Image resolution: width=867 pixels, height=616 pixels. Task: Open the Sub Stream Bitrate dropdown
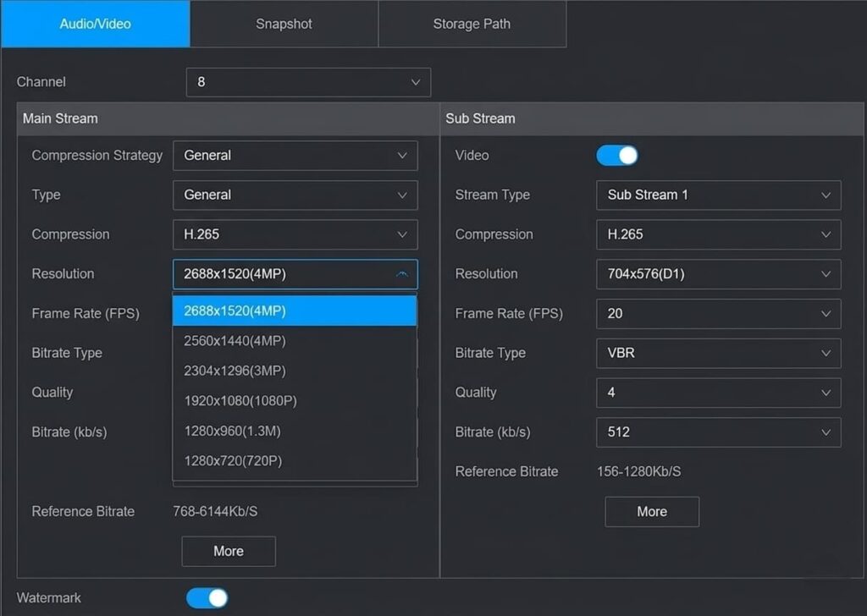(718, 432)
